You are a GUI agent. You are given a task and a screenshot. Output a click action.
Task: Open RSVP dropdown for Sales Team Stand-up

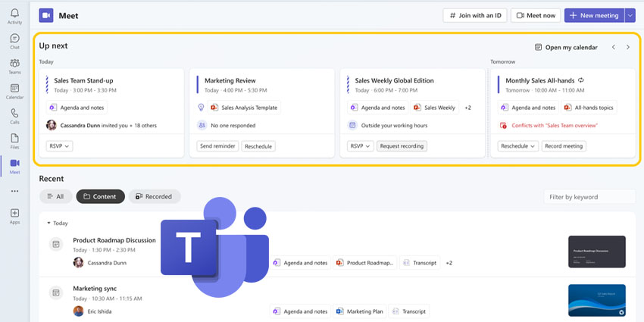60,145
